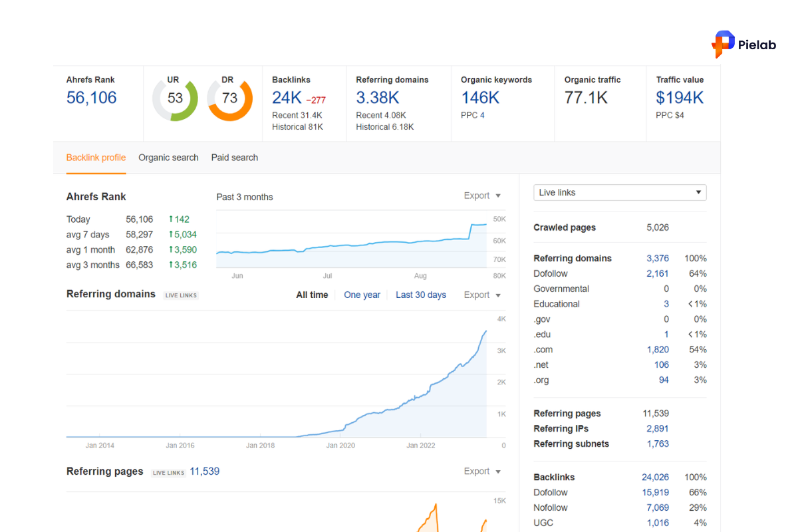
Task: Click the LIVE LINKS badge beside Referring domains
Action: [181, 295]
